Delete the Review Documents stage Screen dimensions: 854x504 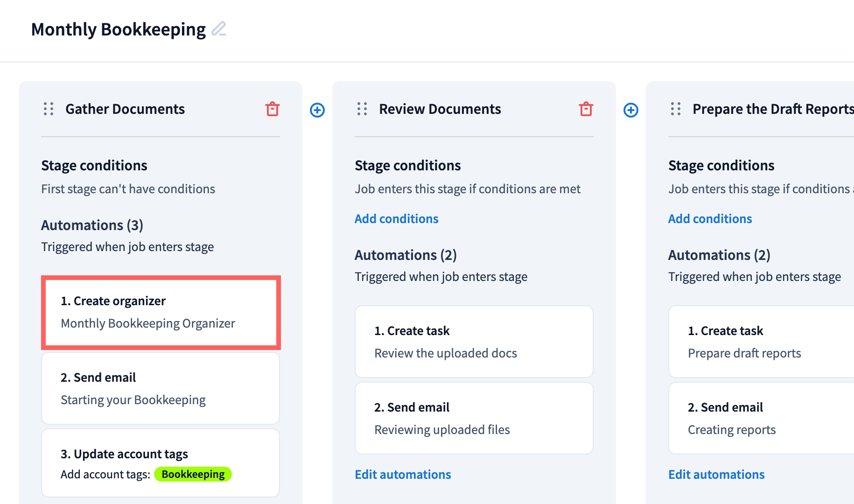(x=586, y=109)
